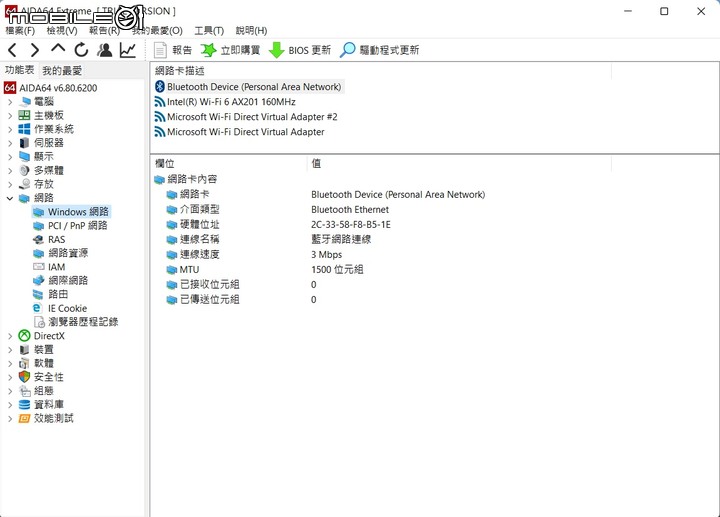
Task: Expand the 顯示 tree node
Action: point(10,157)
